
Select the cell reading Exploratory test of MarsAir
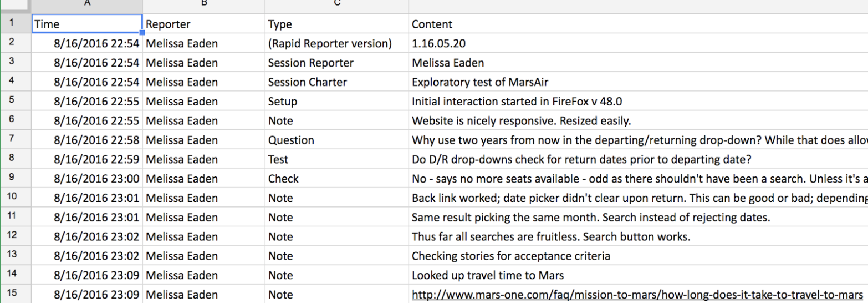pos(639,82)
